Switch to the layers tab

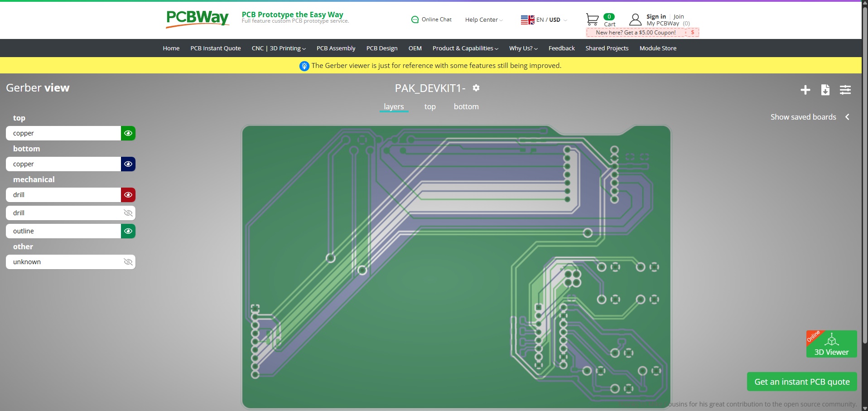pyautogui.click(x=394, y=107)
